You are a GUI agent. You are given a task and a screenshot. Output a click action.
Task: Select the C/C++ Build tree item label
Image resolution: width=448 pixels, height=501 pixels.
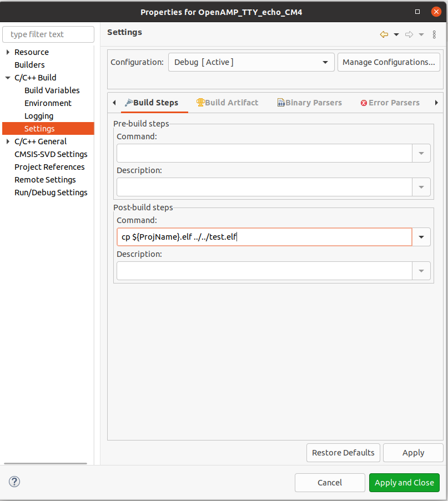[35, 78]
